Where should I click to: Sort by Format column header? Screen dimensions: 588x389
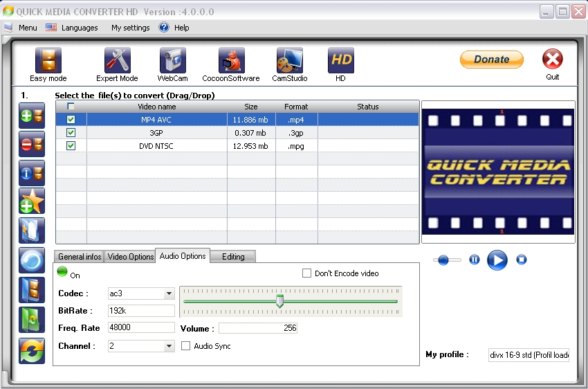(296, 107)
